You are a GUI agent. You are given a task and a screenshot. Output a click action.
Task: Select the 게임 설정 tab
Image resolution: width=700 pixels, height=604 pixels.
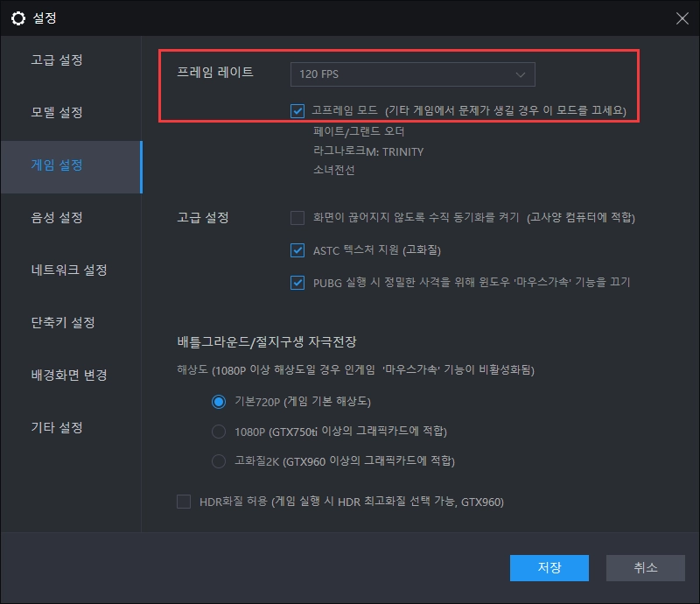(x=59, y=165)
